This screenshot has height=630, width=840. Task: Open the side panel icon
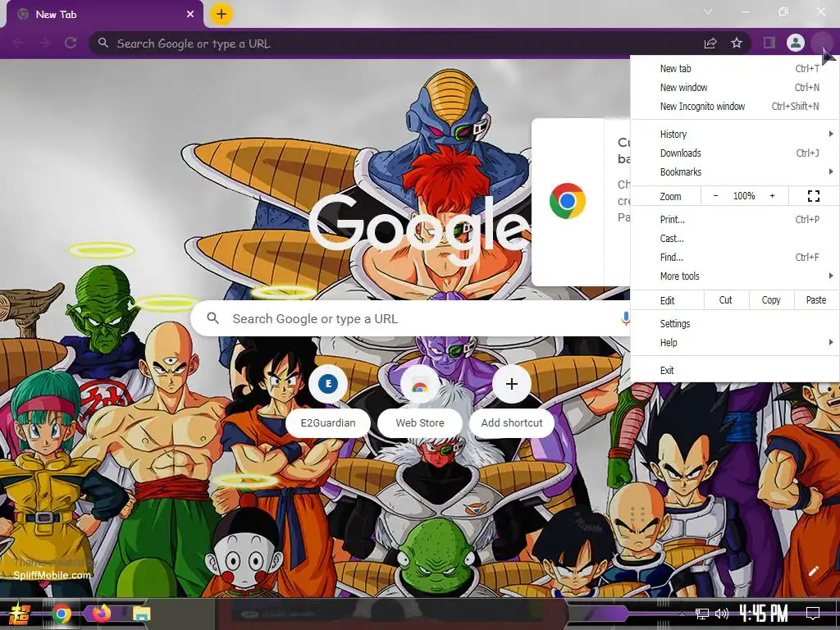(x=769, y=43)
